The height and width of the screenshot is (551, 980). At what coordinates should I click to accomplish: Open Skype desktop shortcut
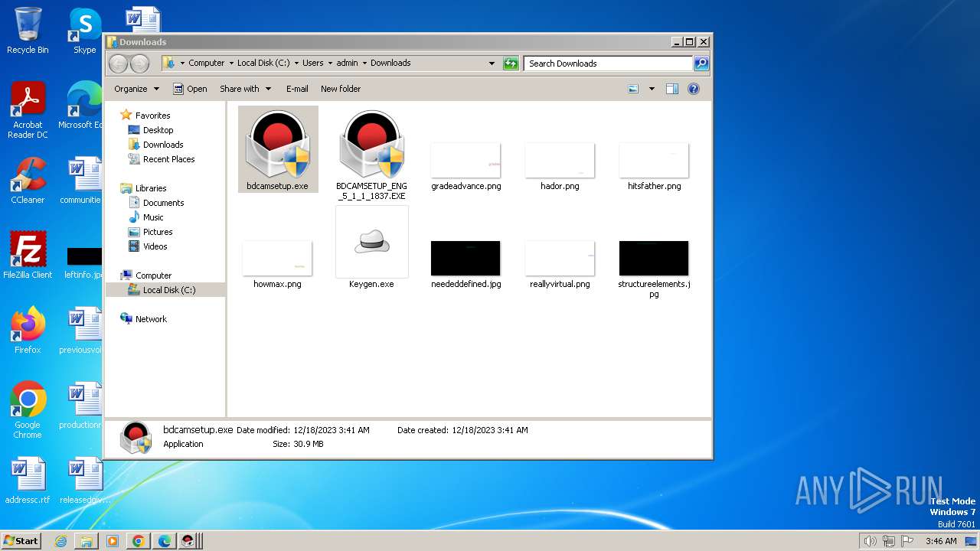pos(84,31)
